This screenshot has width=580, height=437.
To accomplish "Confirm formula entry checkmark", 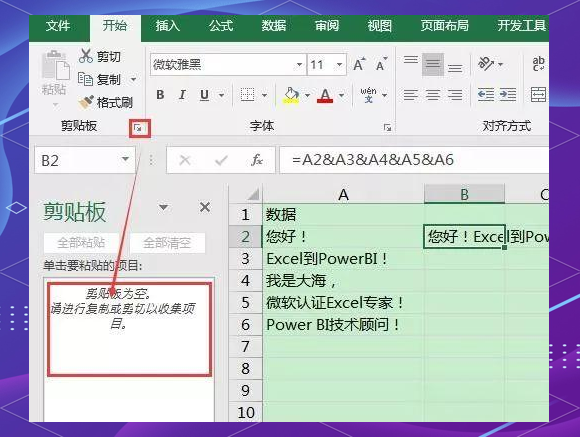I will pos(221,160).
